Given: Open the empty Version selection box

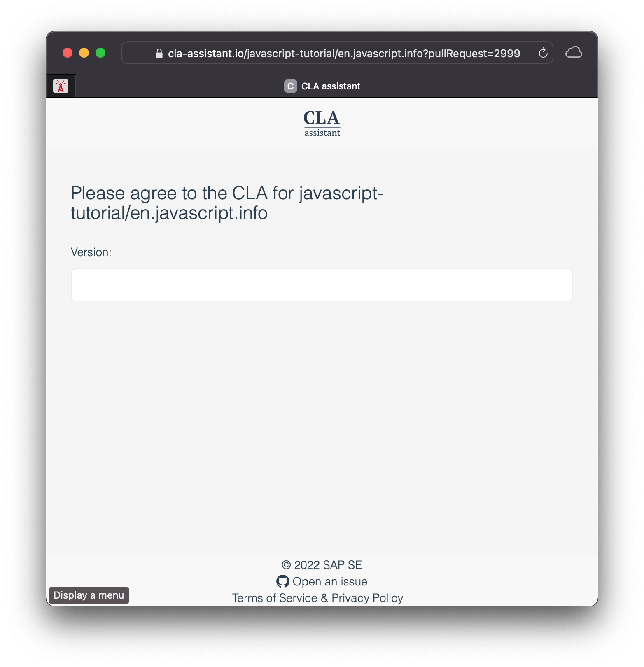Looking at the screenshot, I should click(322, 285).
